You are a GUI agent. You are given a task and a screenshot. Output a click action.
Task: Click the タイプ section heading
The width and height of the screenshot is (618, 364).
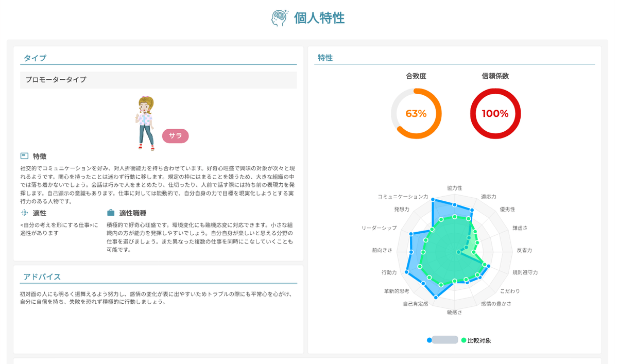(x=35, y=58)
